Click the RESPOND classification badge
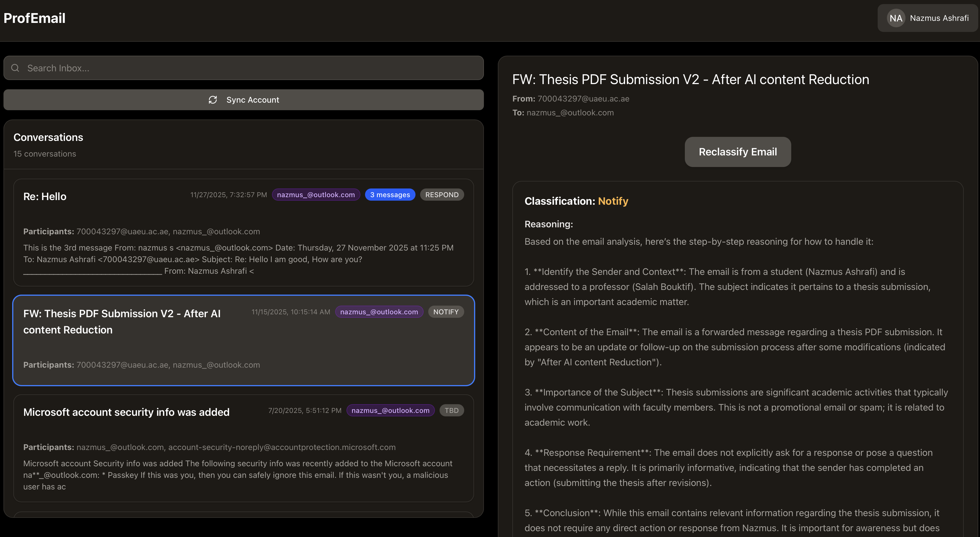 tap(441, 195)
